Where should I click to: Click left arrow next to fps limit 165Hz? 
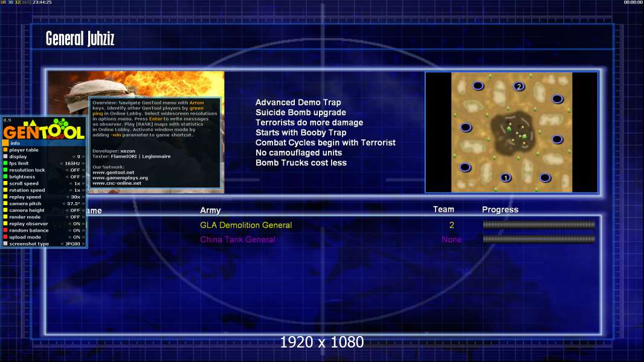[x=62, y=163]
